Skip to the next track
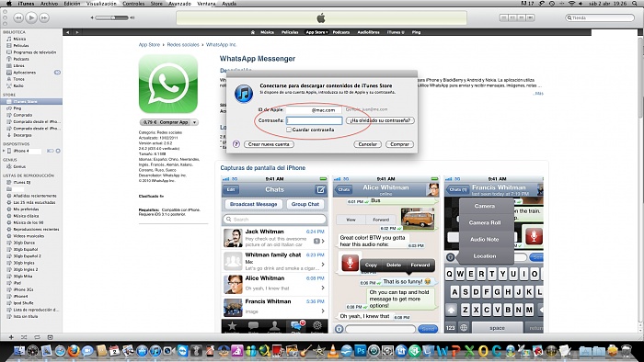The width and height of the screenshot is (644, 362). click(44, 17)
